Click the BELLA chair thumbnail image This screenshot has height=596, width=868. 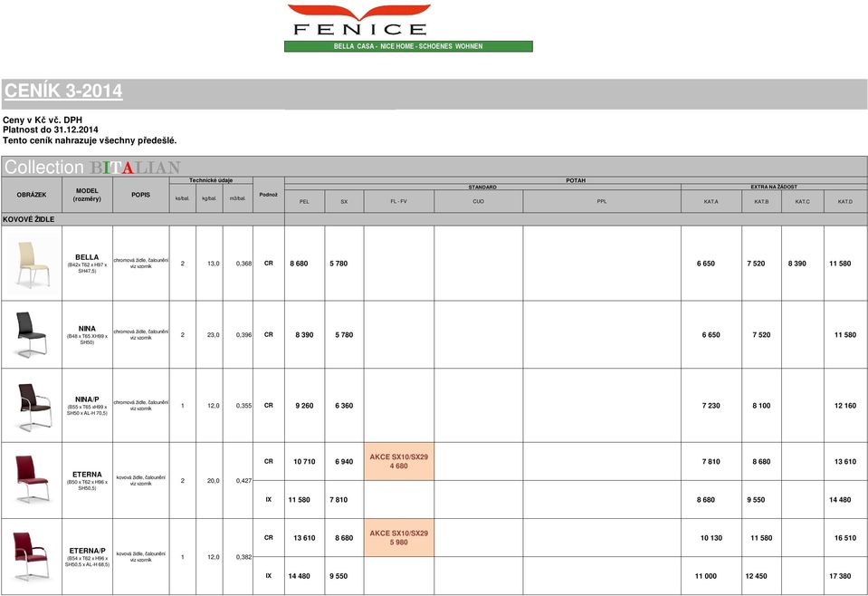[x=32, y=264]
